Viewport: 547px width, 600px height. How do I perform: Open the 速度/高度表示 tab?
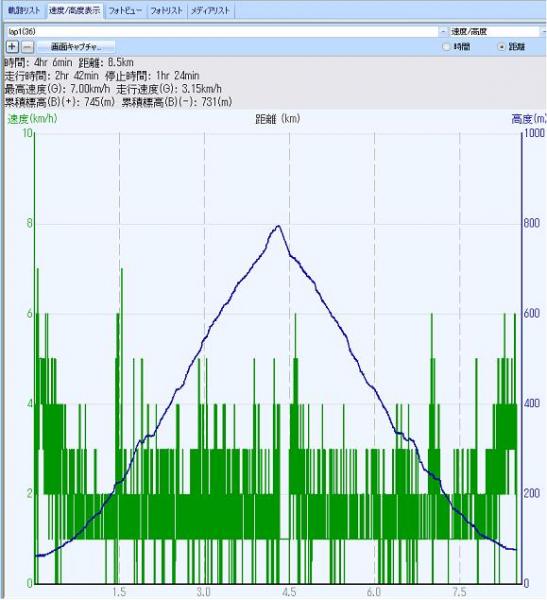[74, 10]
